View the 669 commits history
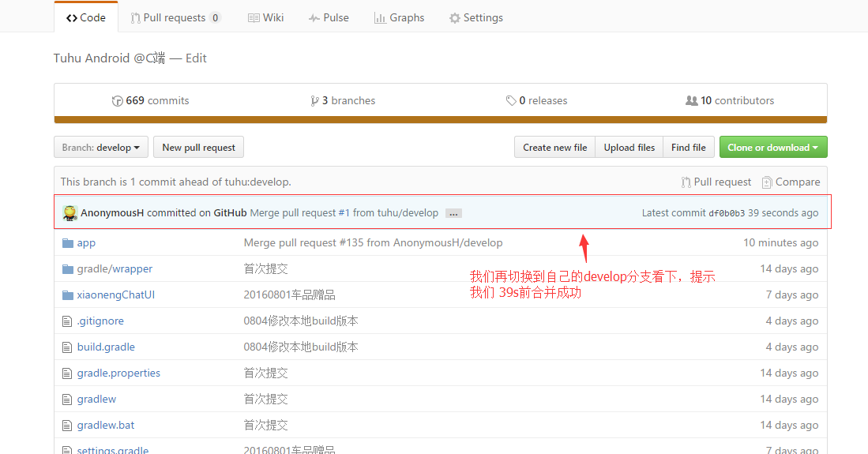This screenshot has width=868, height=454. pyautogui.click(x=151, y=101)
